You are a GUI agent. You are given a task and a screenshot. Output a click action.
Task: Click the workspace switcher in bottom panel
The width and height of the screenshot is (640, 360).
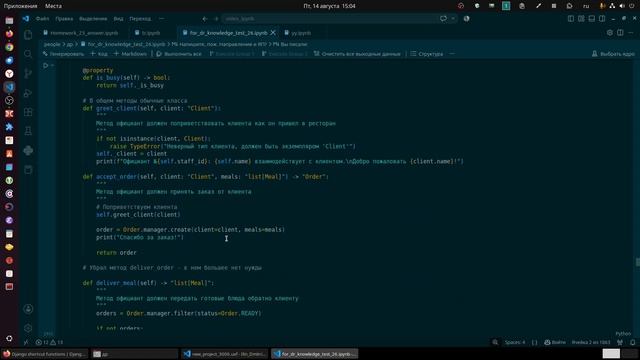click(x=620, y=354)
